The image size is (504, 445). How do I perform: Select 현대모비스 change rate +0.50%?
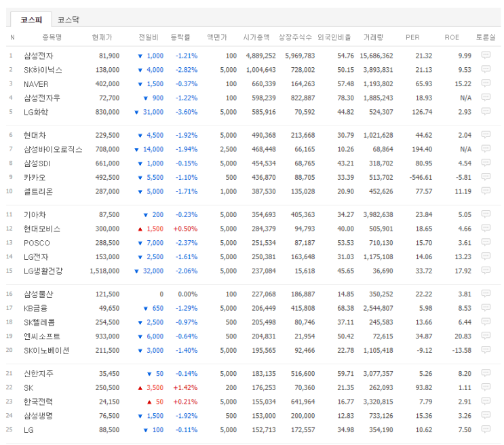point(185,229)
